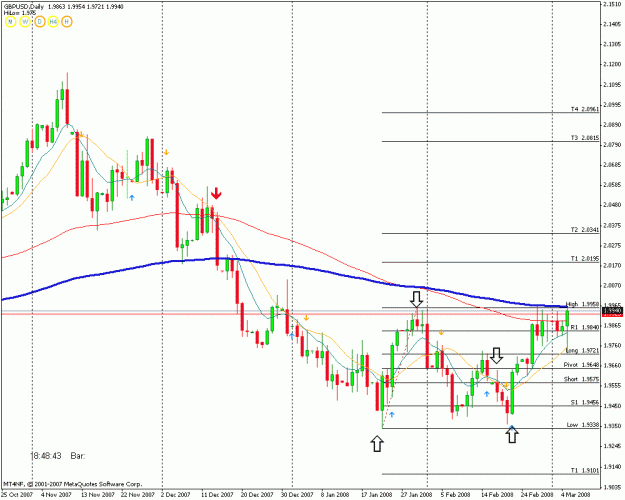Select the T1 2.0195 upper target label
This screenshot has height=500, width=625.
point(584,258)
